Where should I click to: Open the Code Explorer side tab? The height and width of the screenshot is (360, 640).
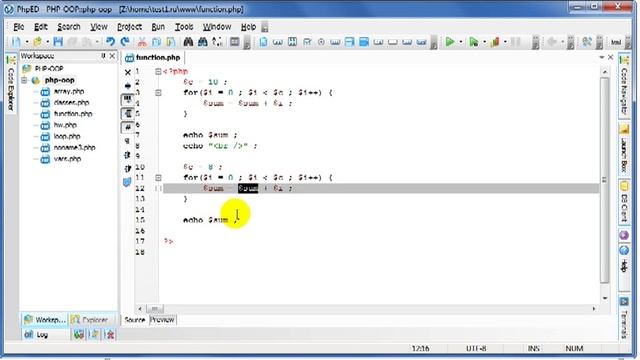[11, 84]
